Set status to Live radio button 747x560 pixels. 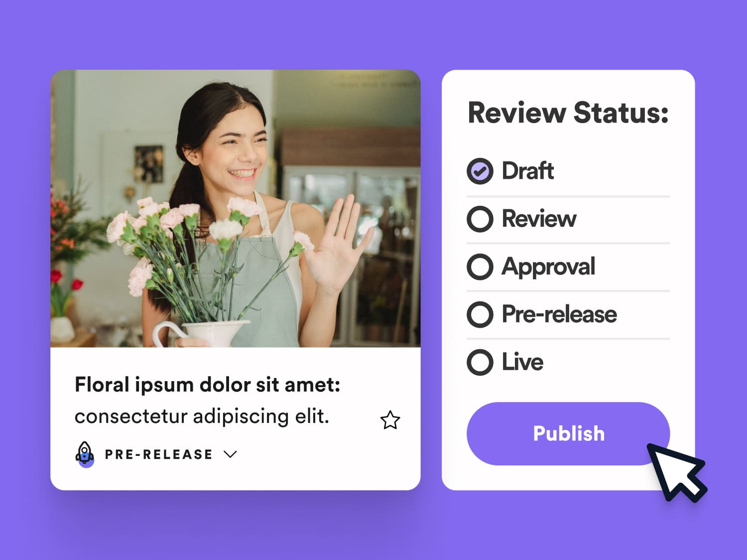click(480, 362)
